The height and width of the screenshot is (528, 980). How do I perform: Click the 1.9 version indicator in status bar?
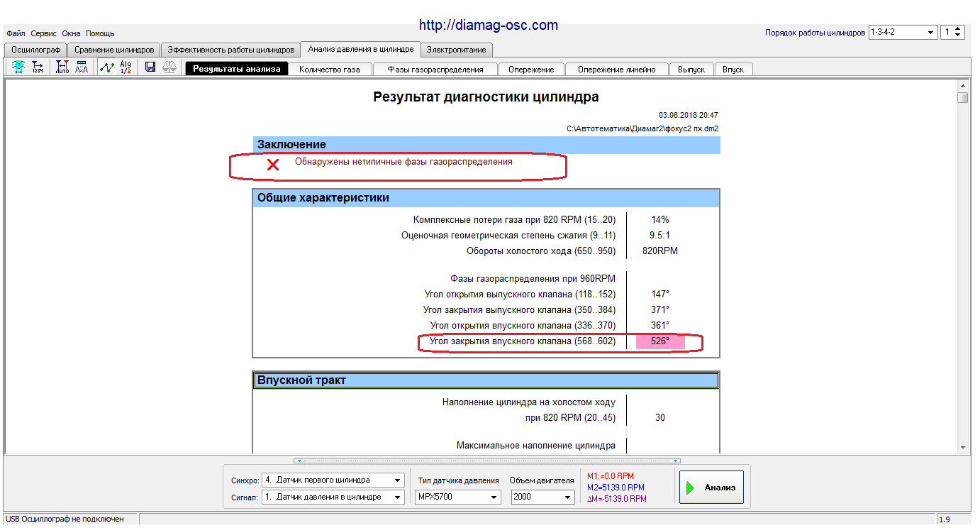(945, 519)
